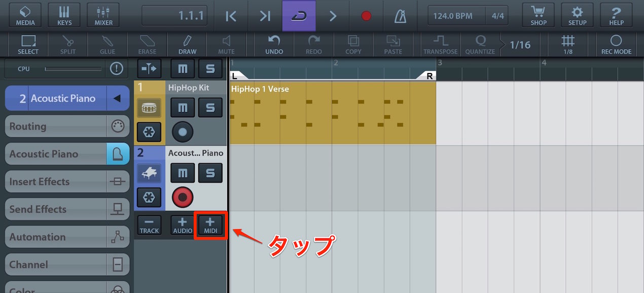Viewport: 644px width, 293px height.
Task: Click the CPU load meter
Action: coord(74,69)
